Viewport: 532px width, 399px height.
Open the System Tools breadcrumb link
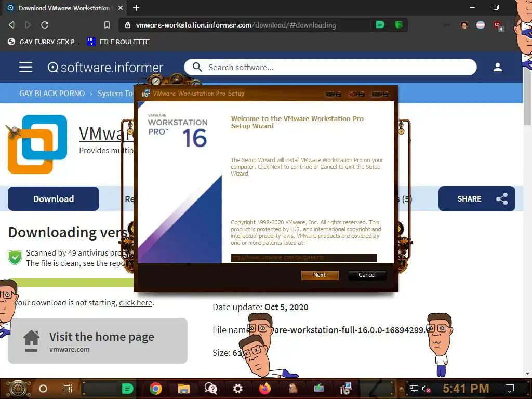point(115,94)
